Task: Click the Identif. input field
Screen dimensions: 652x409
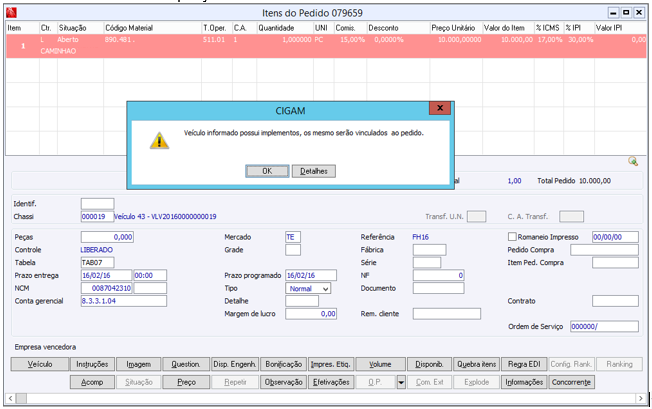Action: (x=97, y=204)
